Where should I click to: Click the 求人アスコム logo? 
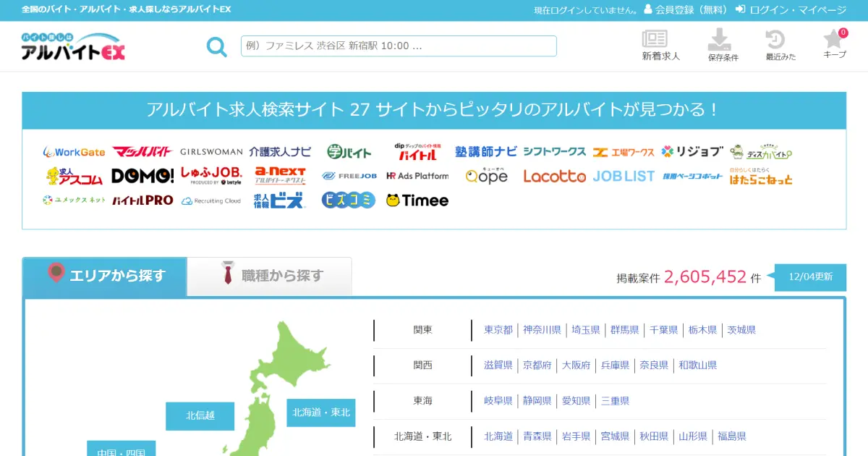tap(74, 176)
